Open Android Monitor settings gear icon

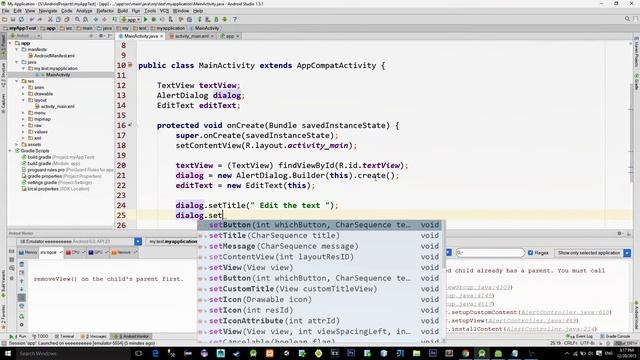620,233
